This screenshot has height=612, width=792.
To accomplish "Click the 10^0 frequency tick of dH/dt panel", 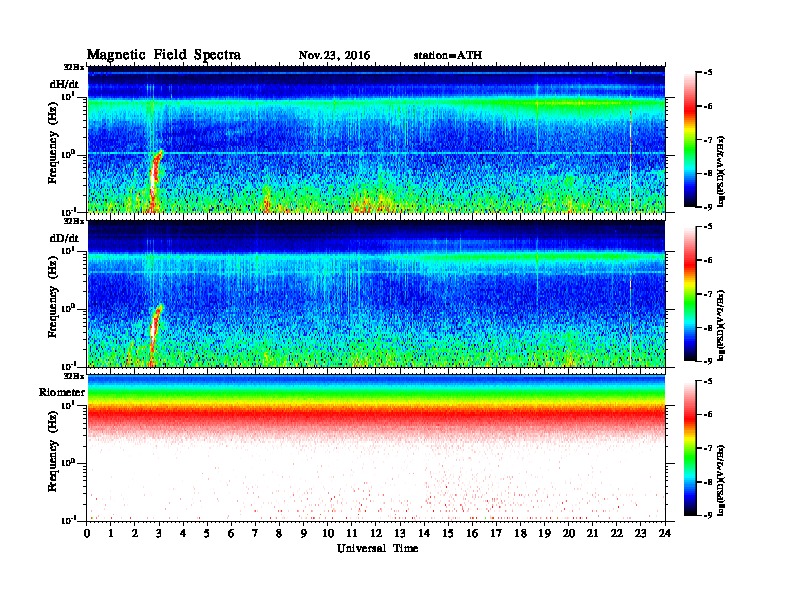I will (69, 154).
